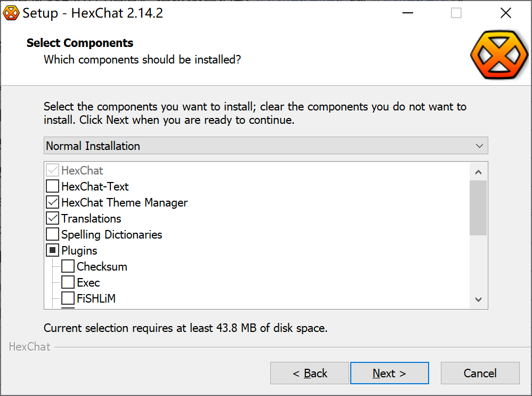Select the Translations list item label

91,219
